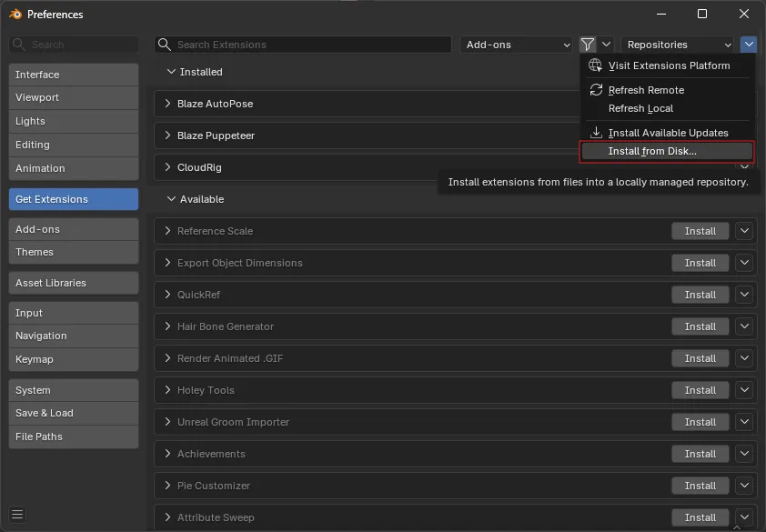Switch to Viewport preferences tab
The height and width of the screenshot is (532, 766).
pos(74,97)
